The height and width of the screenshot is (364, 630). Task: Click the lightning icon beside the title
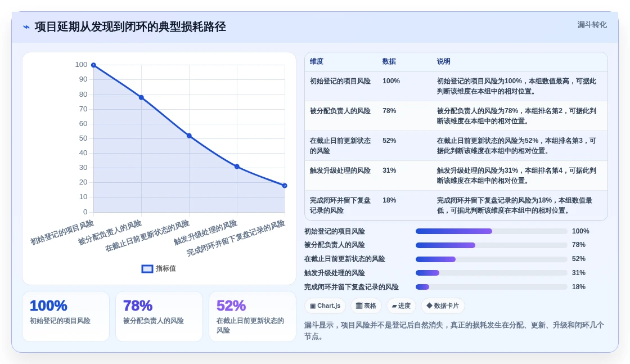click(26, 27)
